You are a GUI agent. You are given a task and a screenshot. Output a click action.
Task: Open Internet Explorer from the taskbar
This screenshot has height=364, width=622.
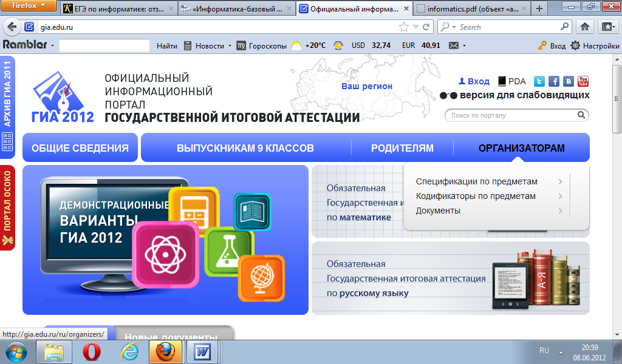[x=129, y=352]
